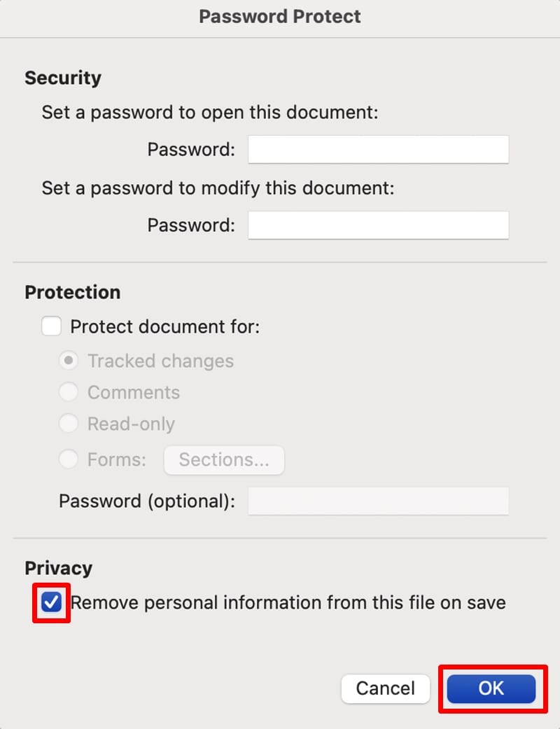This screenshot has height=729, width=560.
Task: Focus the Password (optional) field
Action: click(378, 501)
